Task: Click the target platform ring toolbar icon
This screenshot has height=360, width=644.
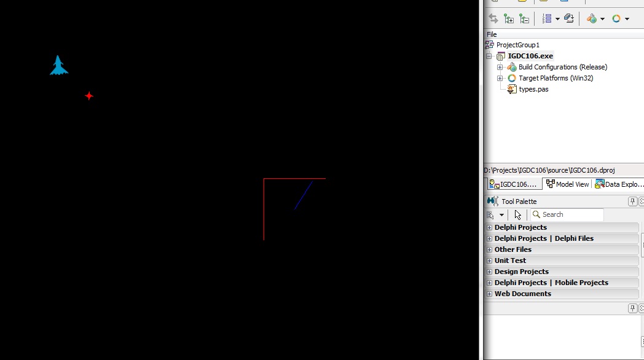Action: 616,19
